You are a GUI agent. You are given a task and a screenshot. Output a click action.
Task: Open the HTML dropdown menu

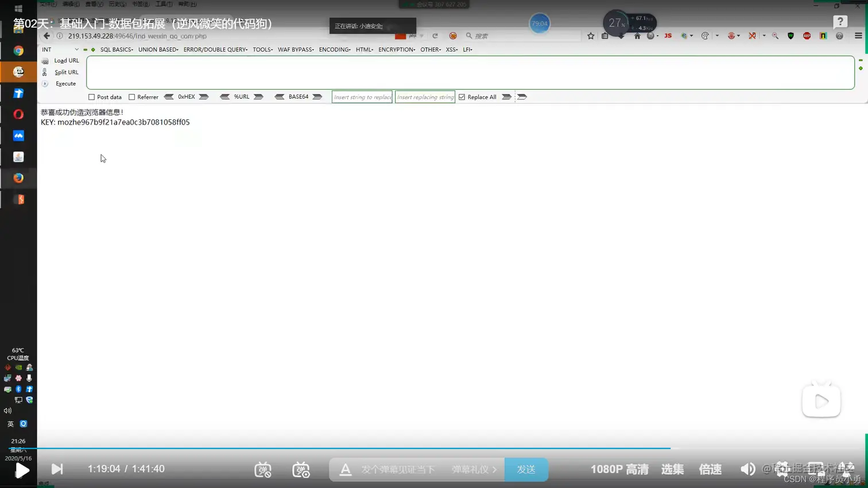point(365,49)
